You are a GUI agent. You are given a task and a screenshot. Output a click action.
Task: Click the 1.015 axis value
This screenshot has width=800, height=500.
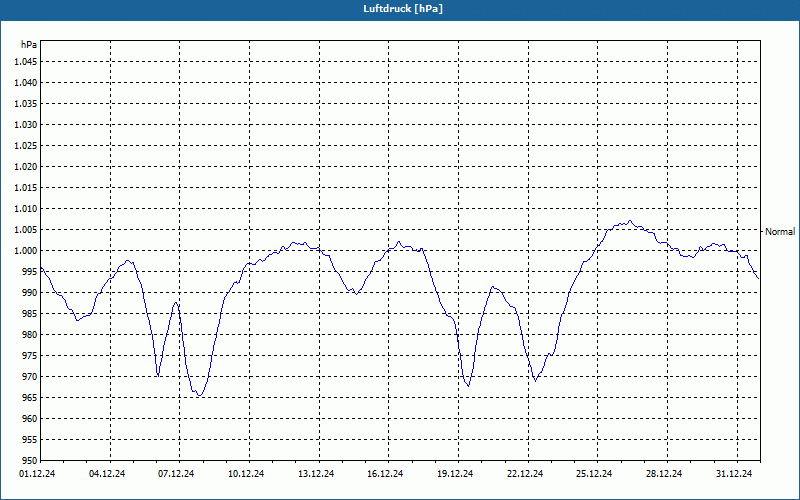(x=26, y=188)
